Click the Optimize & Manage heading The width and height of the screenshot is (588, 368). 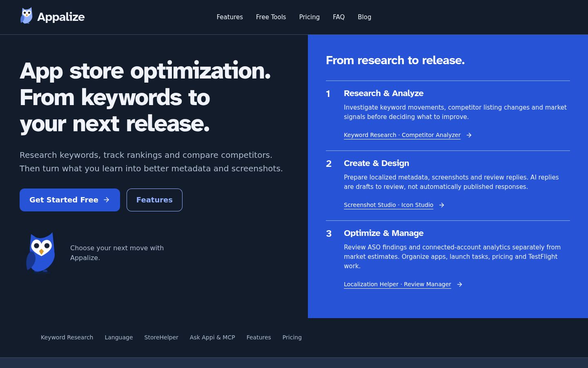[x=383, y=233]
